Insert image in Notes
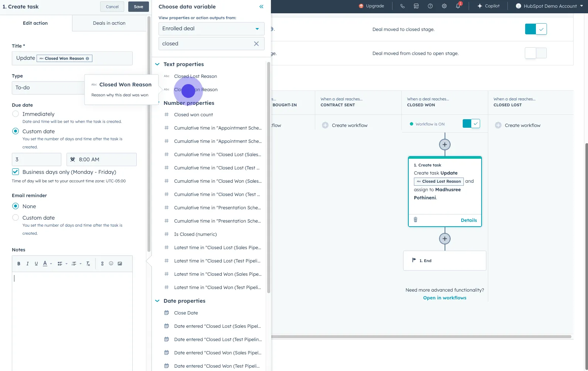Screen dimensions: 588x371 click(120, 264)
